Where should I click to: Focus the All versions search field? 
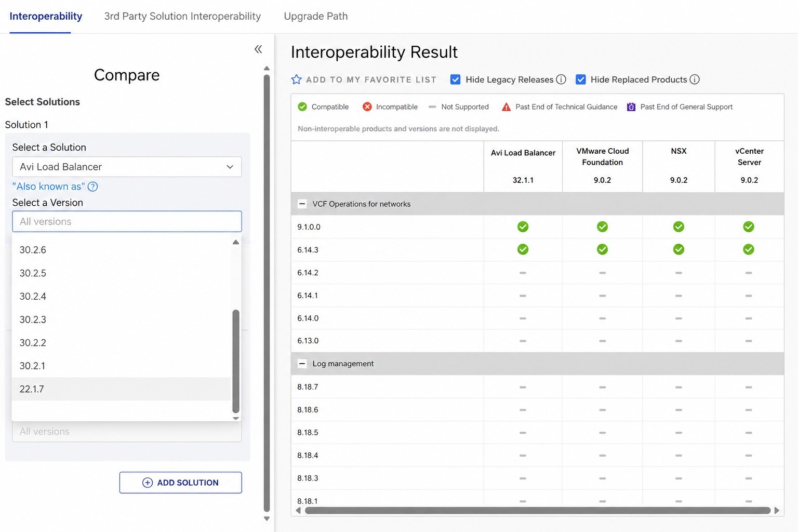click(x=127, y=221)
